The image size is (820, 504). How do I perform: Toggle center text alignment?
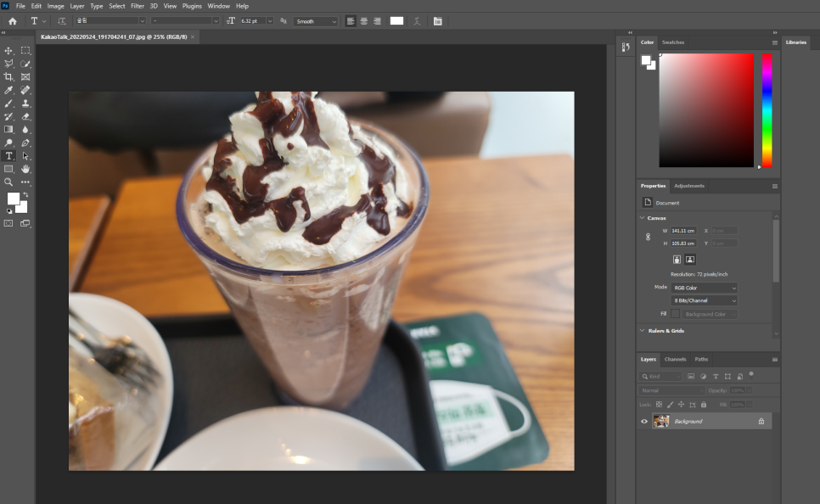363,21
